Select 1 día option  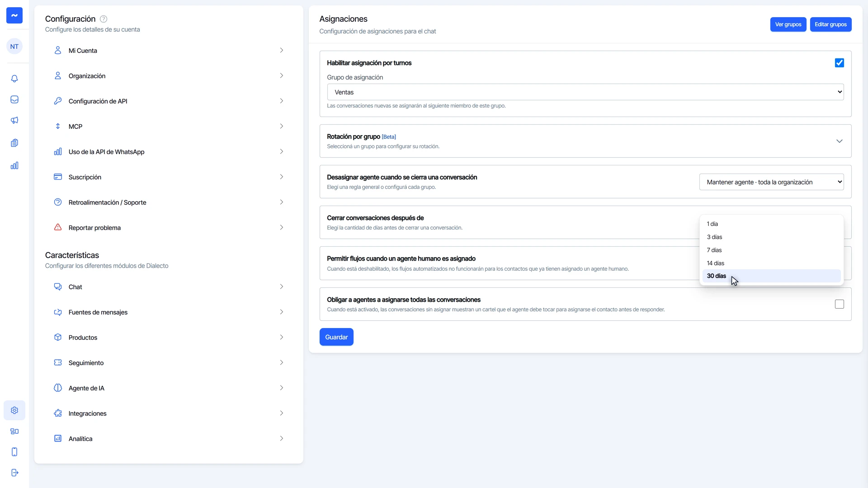772,224
